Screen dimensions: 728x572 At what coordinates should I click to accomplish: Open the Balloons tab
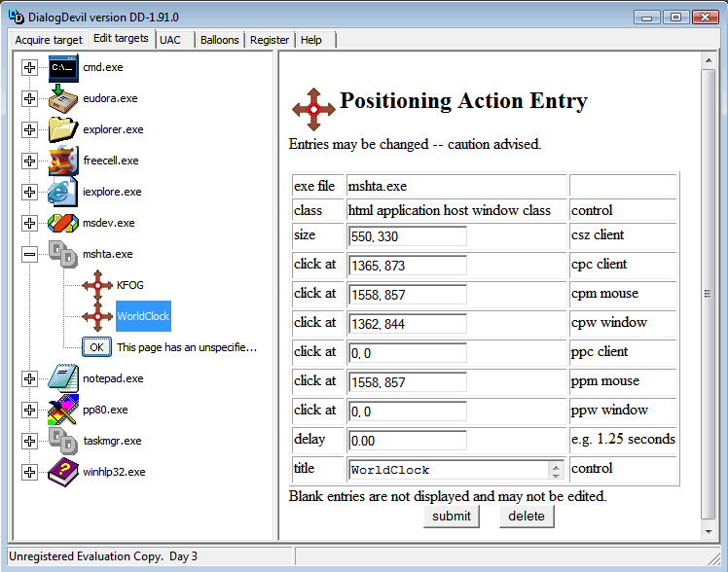pyautogui.click(x=219, y=40)
